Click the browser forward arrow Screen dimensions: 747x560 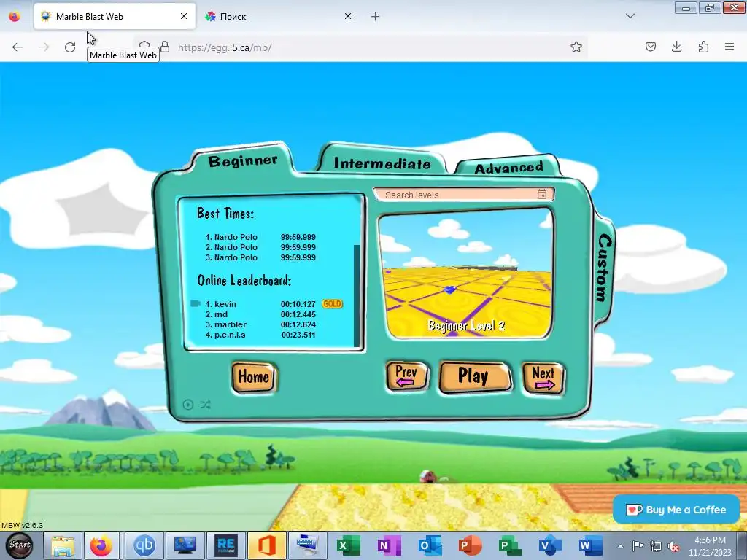[44, 47]
